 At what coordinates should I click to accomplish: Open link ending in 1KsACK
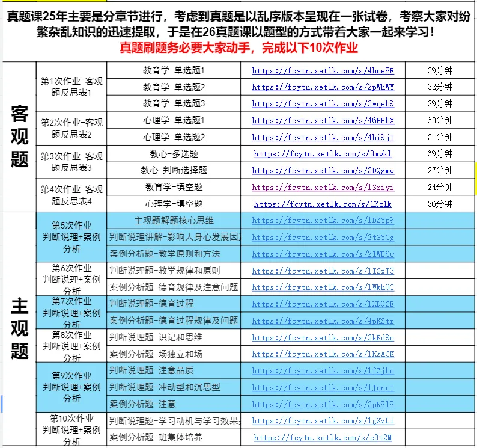pos(323,354)
